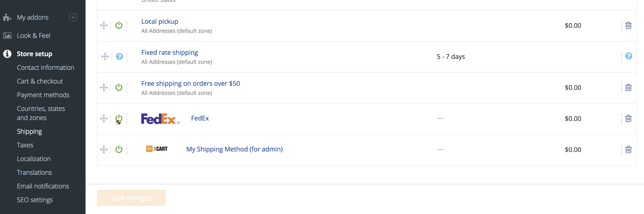
Task: Open help via the blue question icon for Fixed rate shipping
Action: pos(120,57)
